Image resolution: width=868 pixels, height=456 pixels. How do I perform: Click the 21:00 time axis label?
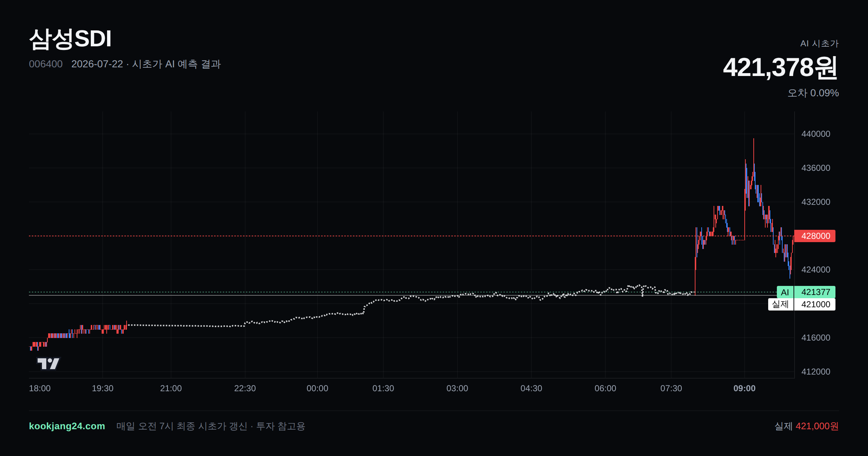(x=171, y=388)
